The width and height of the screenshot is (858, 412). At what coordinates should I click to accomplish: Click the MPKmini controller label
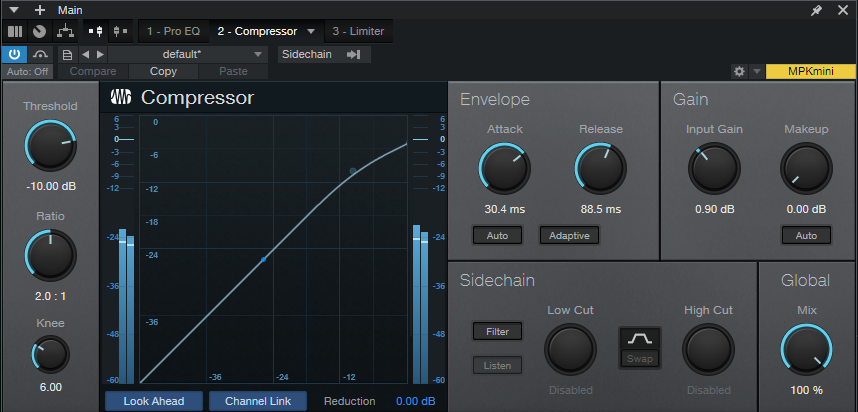811,71
